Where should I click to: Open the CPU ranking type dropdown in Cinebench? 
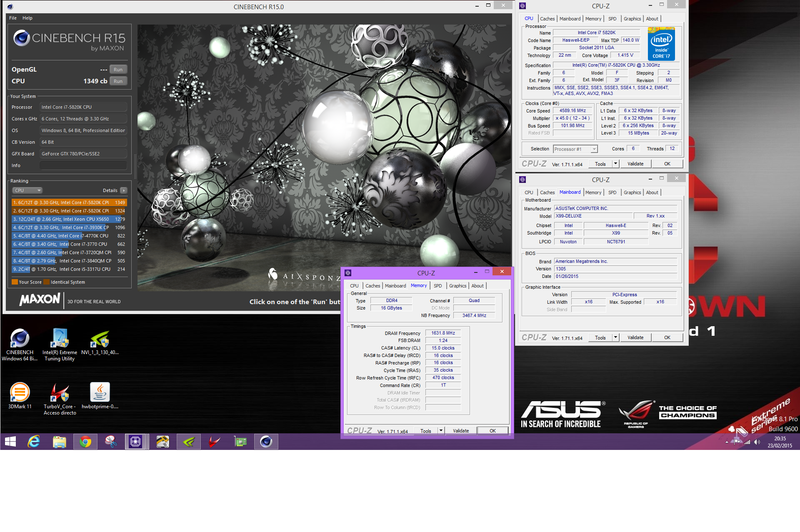27,190
